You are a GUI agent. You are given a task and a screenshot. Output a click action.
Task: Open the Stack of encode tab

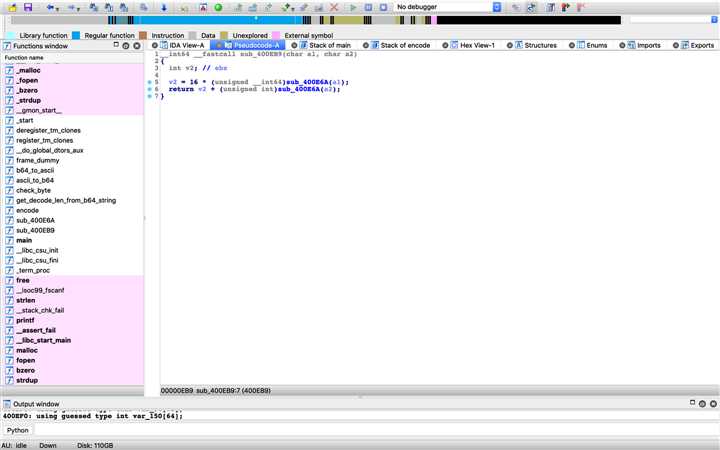(400, 45)
